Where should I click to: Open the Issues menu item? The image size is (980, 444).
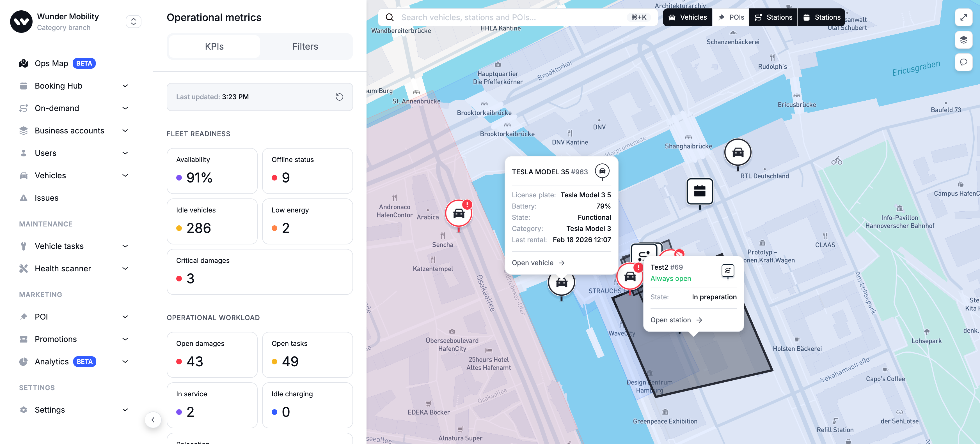pos(46,198)
